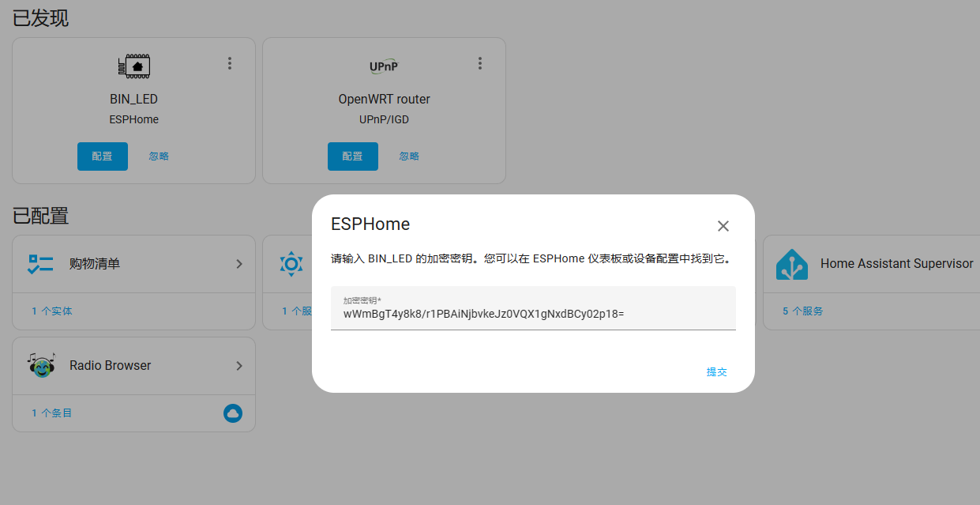The height and width of the screenshot is (505, 980).
Task: Expand the Radio Browser card chevron
Action: [239, 366]
